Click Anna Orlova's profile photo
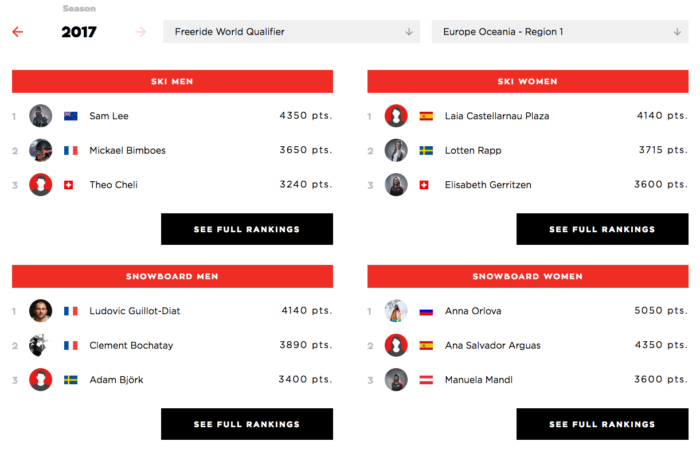 (x=396, y=311)
